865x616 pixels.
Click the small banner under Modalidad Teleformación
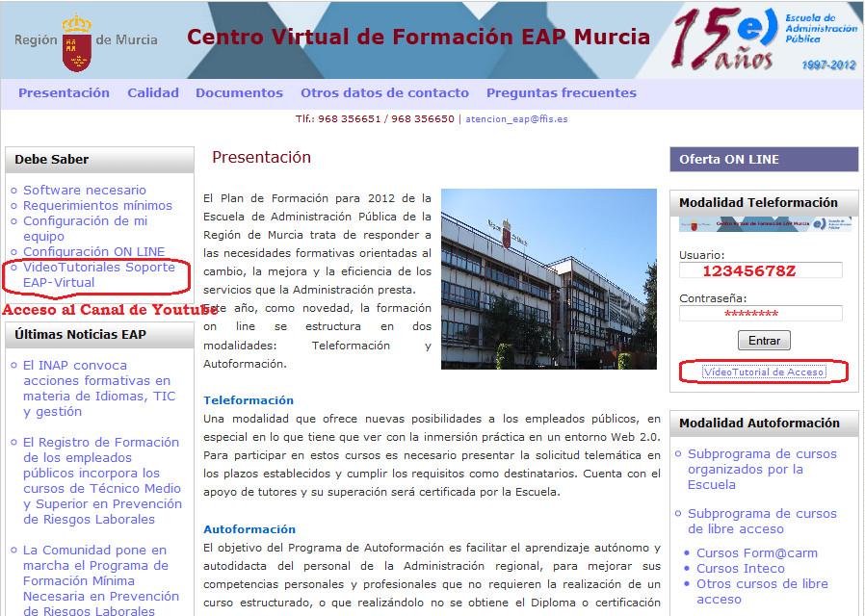(765, 224)
